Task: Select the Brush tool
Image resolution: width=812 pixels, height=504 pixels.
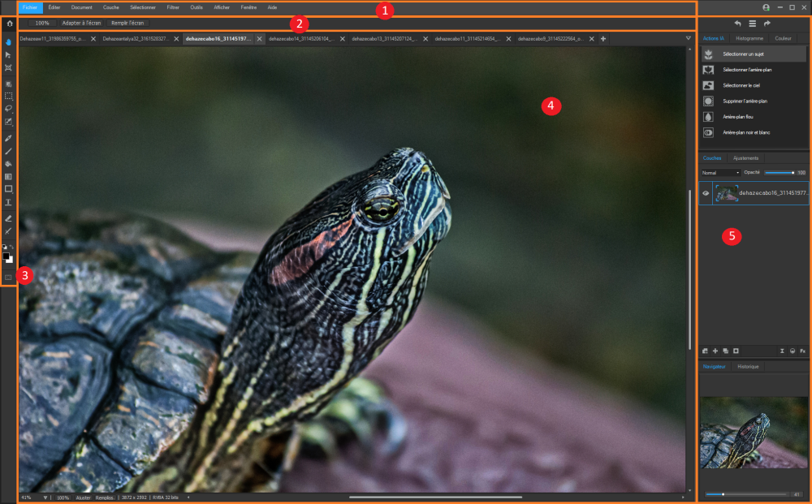Action: 8,151
